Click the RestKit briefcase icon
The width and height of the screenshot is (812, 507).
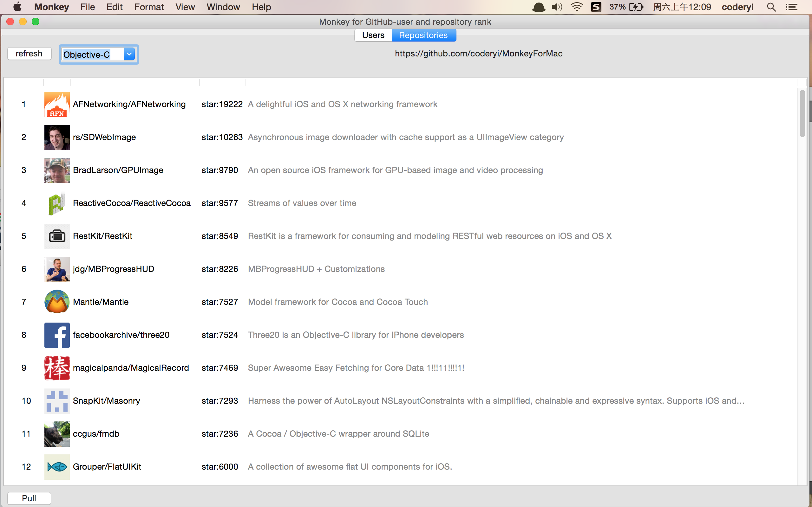(x=57, y=236)
